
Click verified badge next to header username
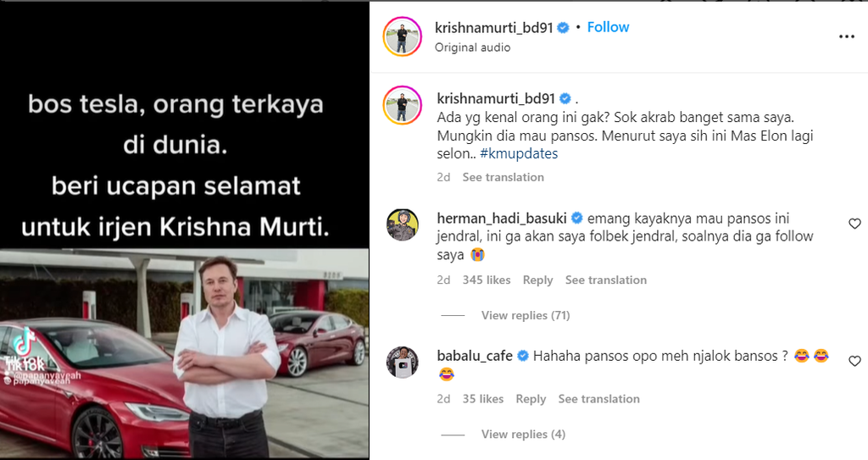[563, 28]
